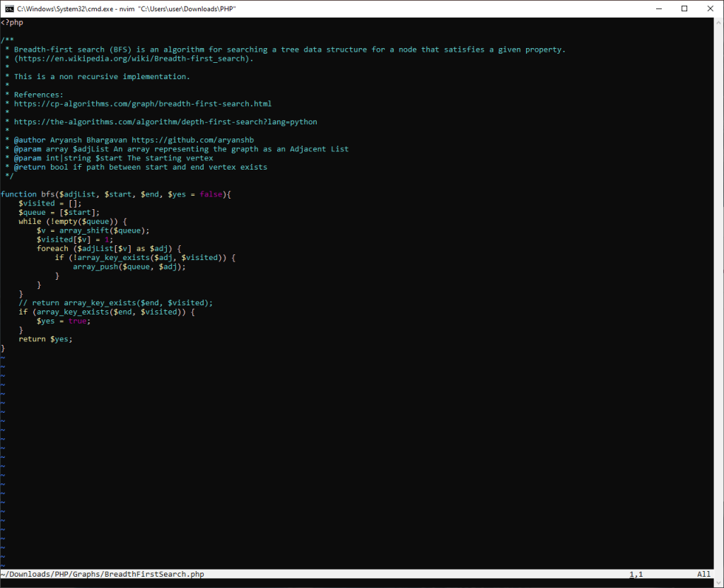Image resolution: width=724 pixels, height=588 pixels.
Task: Click the 'return $yes;' line
Action: pos(45,339)
